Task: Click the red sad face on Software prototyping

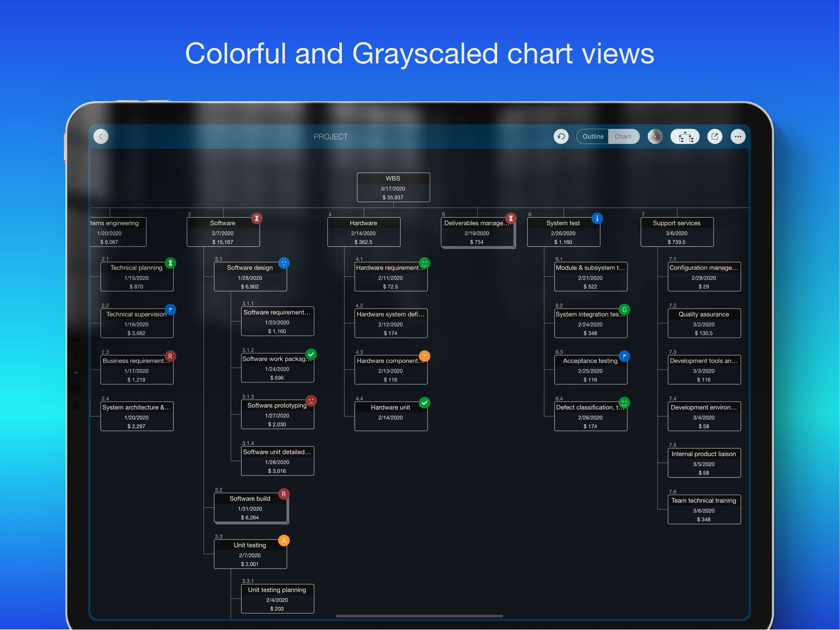Action: 311,401
